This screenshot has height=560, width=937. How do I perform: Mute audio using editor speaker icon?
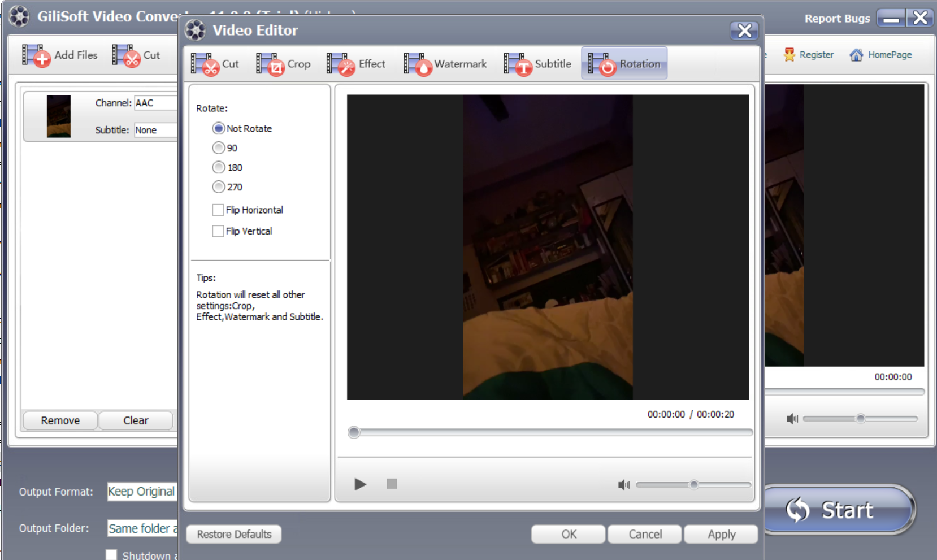coord(623,485)
